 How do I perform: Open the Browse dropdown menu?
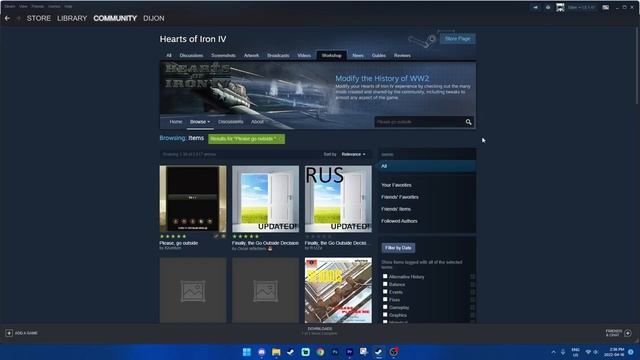(200, 122)
